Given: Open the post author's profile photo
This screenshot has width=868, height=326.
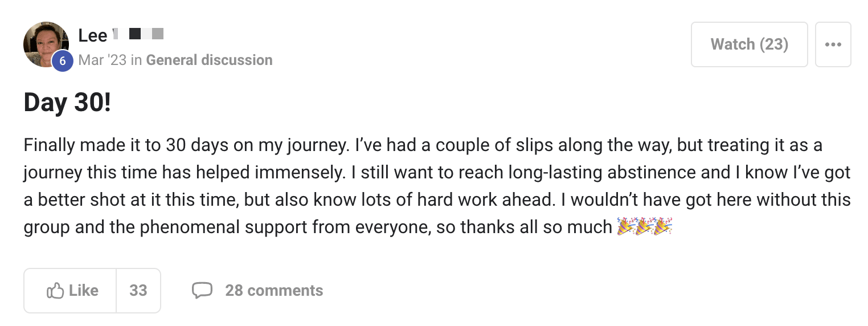Looking at the screenshot, I should 44,41.
